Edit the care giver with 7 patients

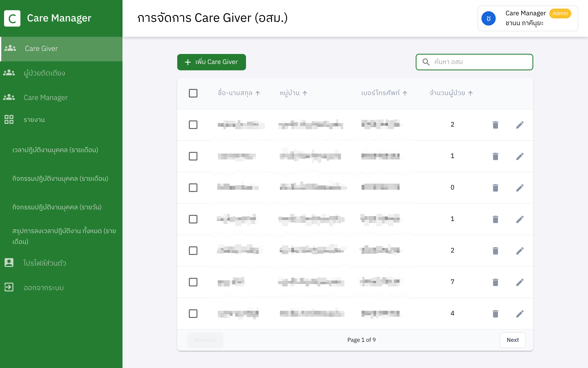click(520, 282)
